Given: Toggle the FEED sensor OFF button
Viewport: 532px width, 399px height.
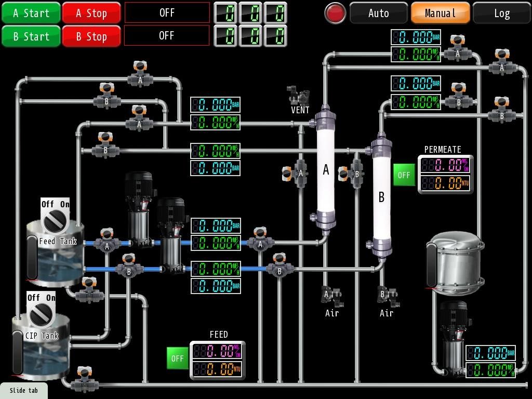Looking at the screenshot, I should point(178,358).
